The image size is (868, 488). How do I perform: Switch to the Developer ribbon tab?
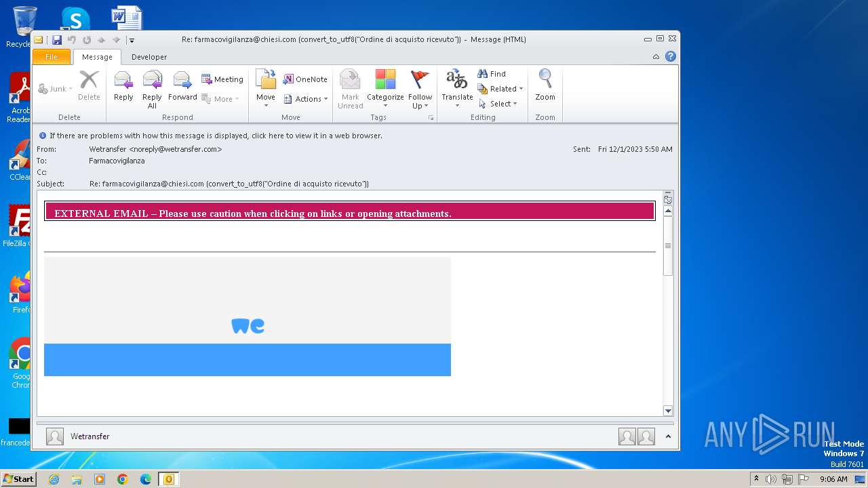[149, 57]
